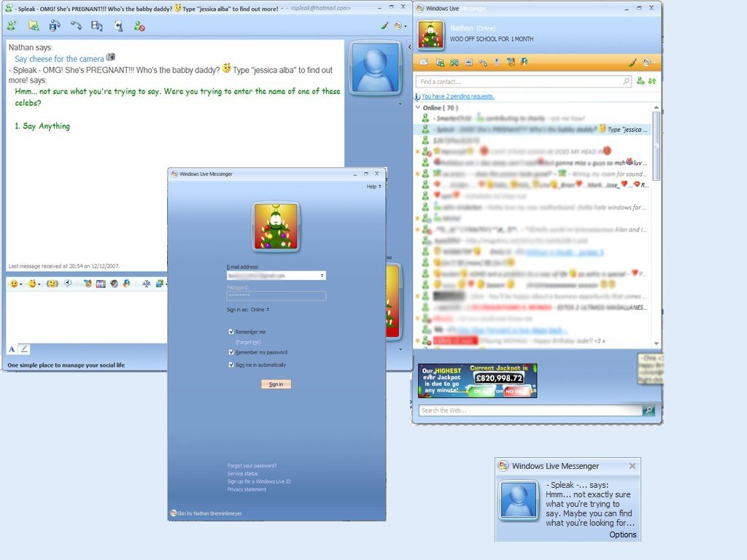Click the butterflies MSN icon in contact toolbar

[x=454, y=63]
